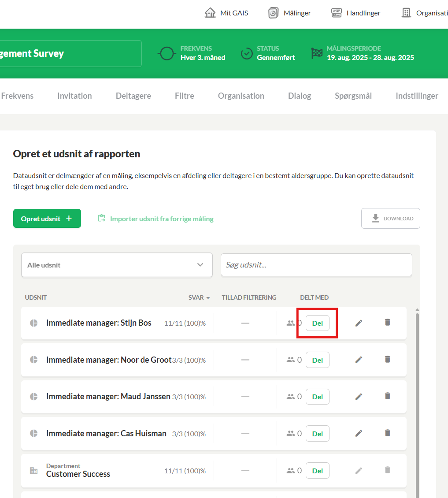Click the Opret udsnit button
Screen dimensions: 448x498
(x=47, y=219)
